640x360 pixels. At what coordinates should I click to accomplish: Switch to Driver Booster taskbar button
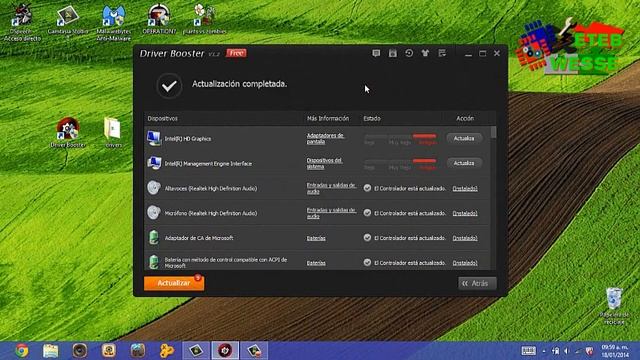[225, 351]
